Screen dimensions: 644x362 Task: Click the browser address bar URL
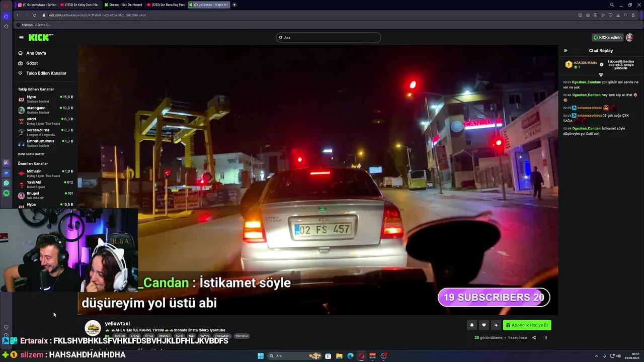click(x=97, y=15)
